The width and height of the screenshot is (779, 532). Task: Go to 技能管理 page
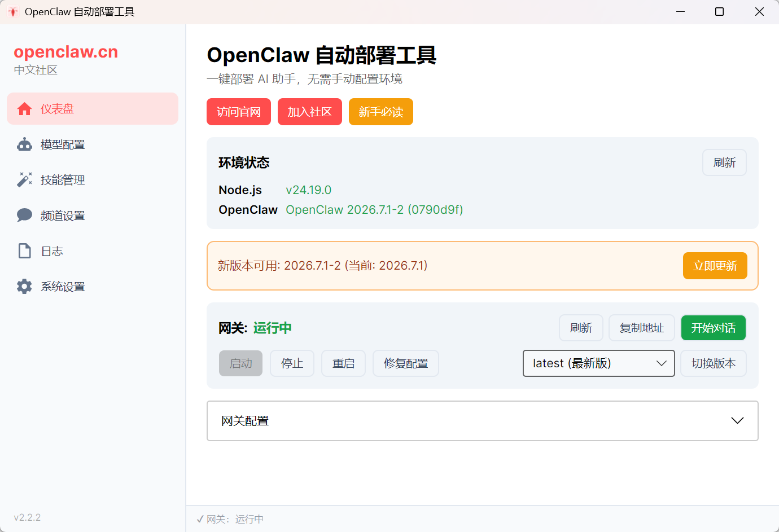(x=93, y=180)
